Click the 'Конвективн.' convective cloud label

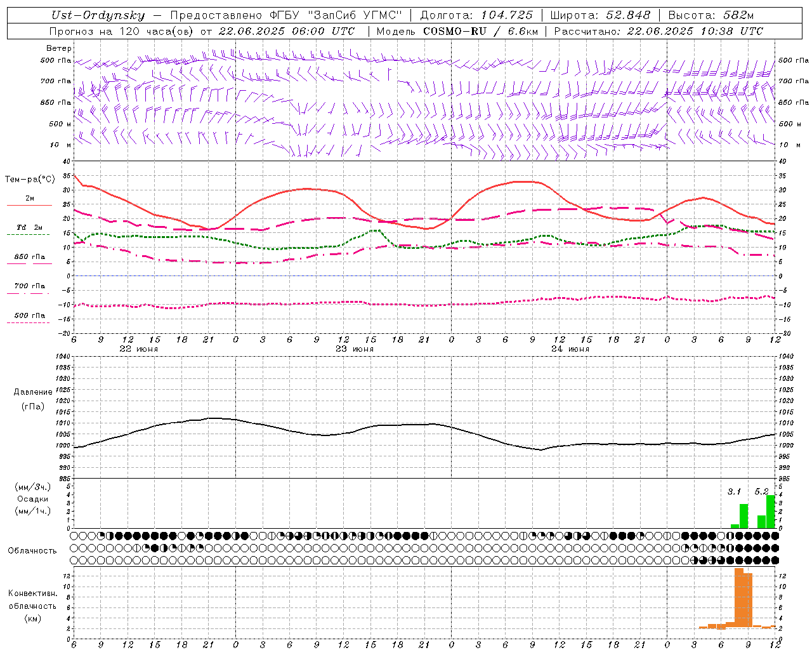click(x=33, y=594)
